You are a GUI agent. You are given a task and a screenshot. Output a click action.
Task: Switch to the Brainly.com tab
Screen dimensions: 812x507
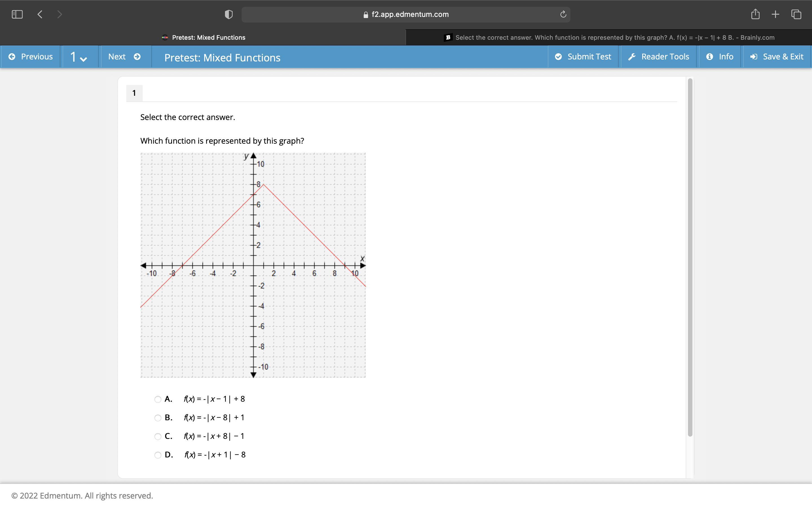(x=609, y=37)
